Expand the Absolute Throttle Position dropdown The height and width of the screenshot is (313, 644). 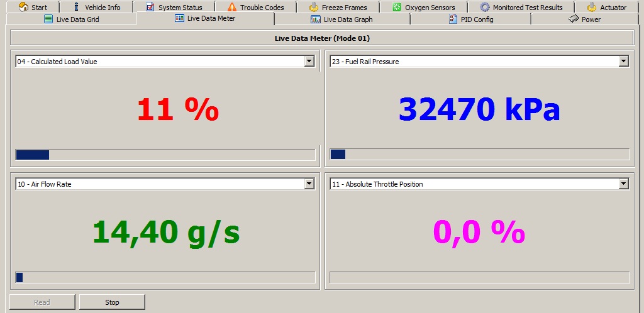(x=623, y=184)
